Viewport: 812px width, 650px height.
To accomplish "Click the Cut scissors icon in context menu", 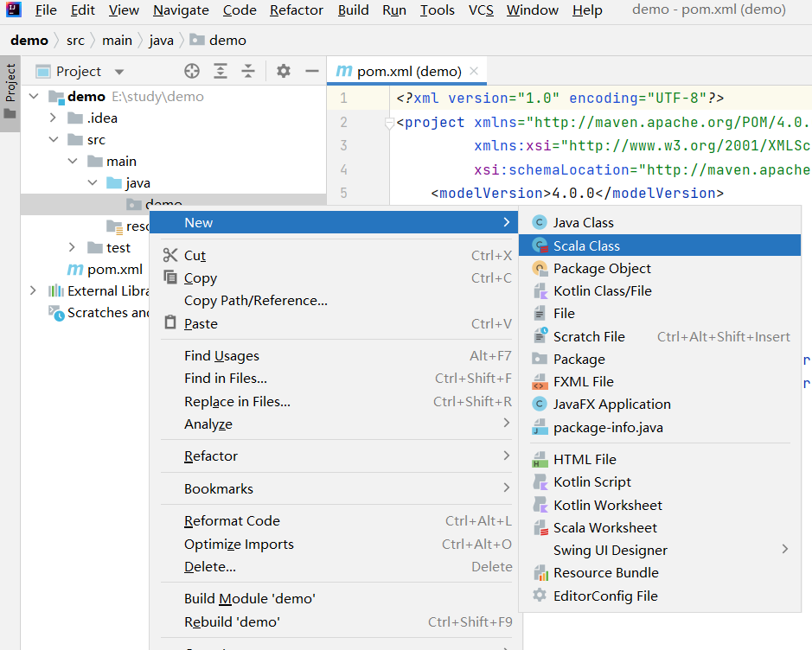I will point(169,256).
